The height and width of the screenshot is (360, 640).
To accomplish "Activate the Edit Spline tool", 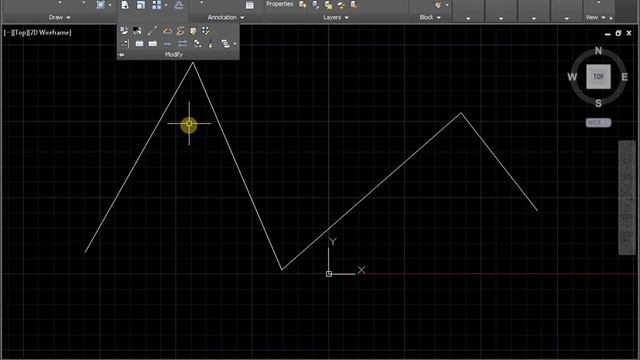I will click(x=180, y=30).
